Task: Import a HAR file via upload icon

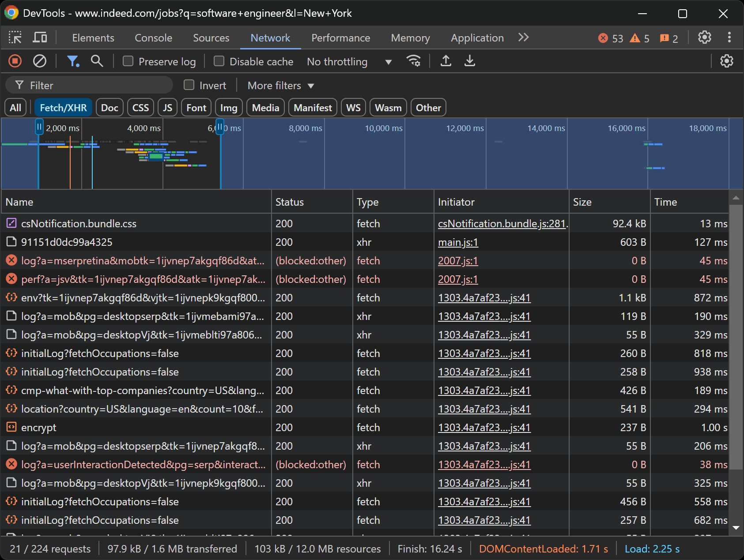Action: (446, 61)
